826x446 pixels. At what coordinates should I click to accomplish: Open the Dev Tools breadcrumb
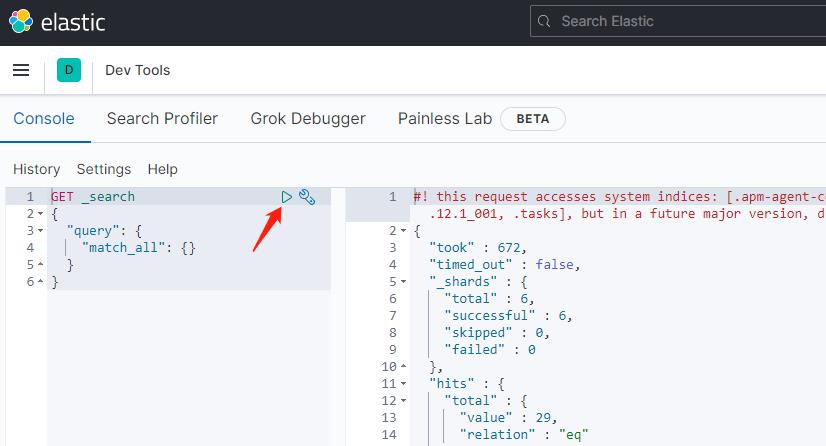click(x=137, y=70)
